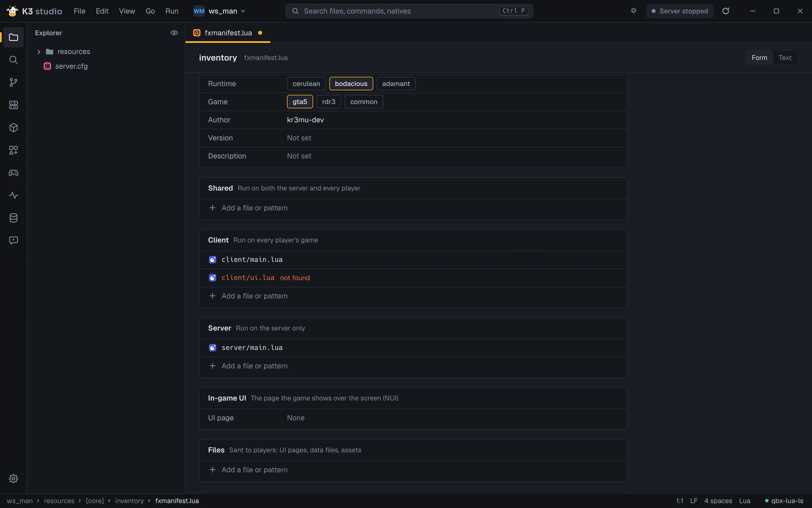Open the Search icon in sidebar

[13, 60]
